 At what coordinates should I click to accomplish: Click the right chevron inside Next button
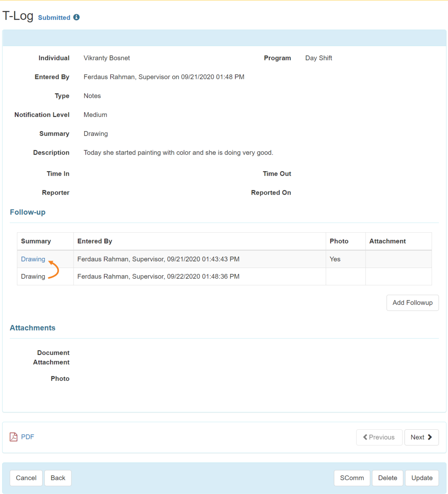pyautogui.click(x=430, y=437)
